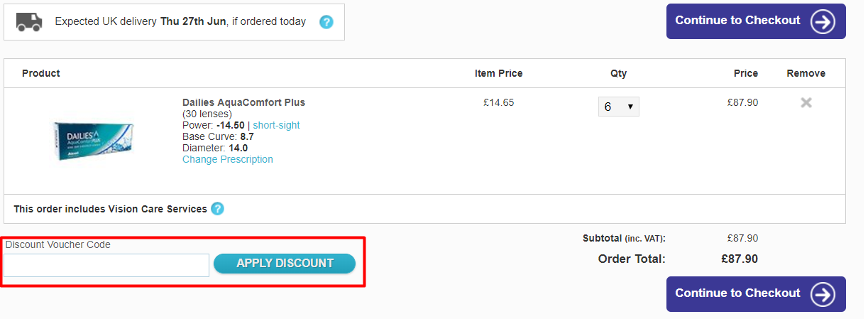Click the Dailies contact lens box thumbnail

(94, 140)
